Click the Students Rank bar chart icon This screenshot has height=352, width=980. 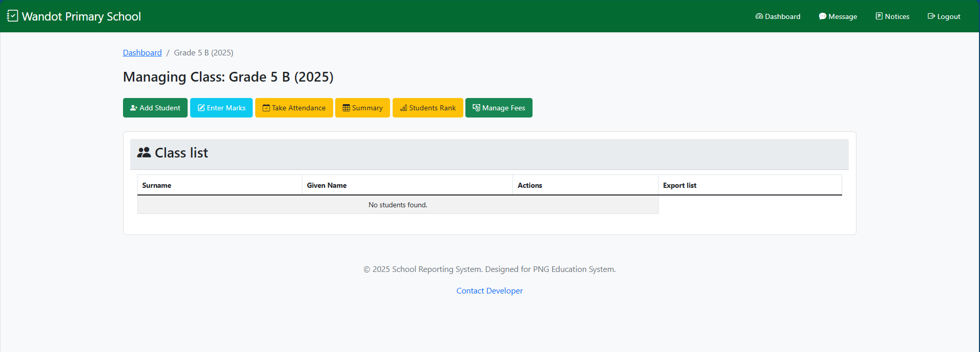[404, 108]
